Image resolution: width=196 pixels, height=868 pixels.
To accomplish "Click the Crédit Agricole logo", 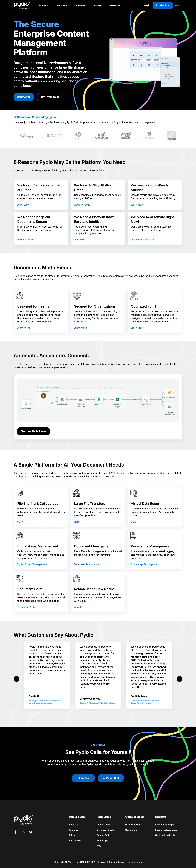I will click(x=125, y=136).
